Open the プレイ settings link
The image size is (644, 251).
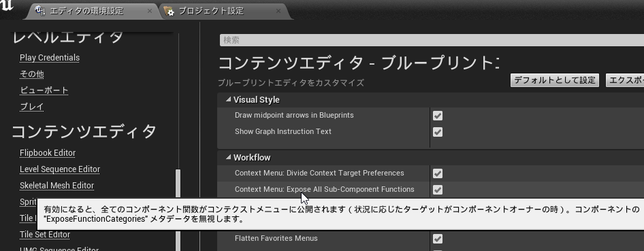click(x=31, y=107)
